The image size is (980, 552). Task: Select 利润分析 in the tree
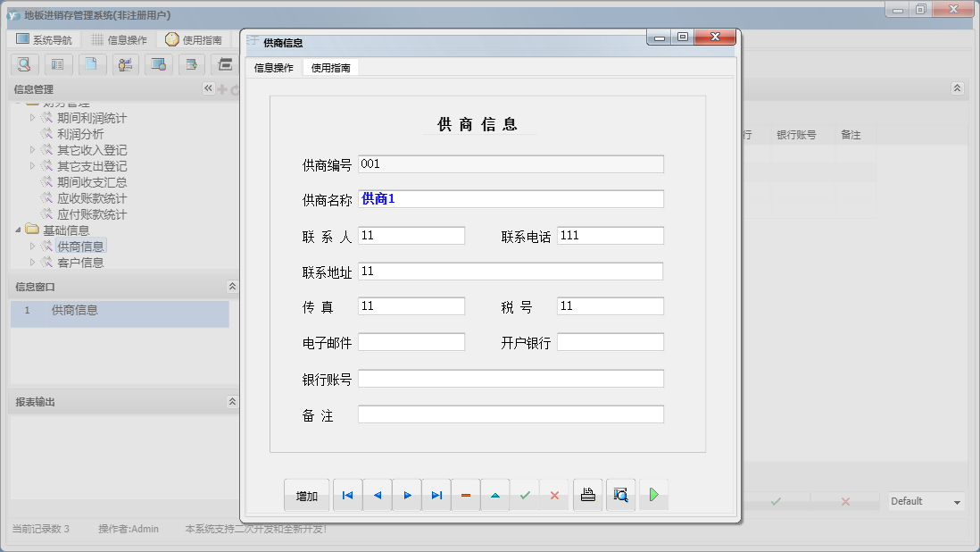(80, 134)
